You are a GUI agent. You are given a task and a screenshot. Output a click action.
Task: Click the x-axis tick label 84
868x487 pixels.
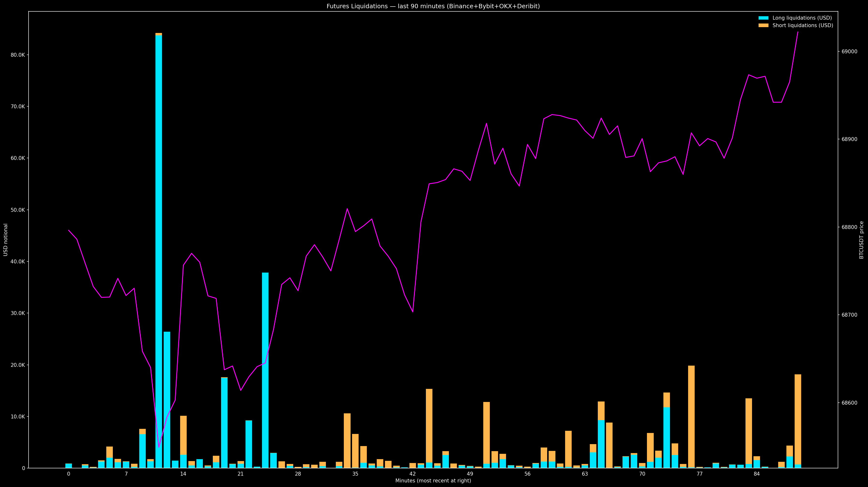click(757, 474)
